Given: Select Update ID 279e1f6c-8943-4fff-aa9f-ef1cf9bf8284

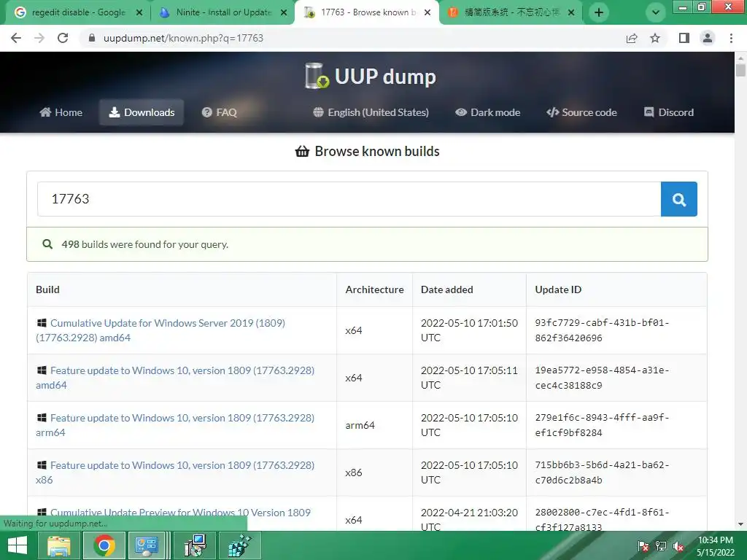Looking at the screenshot, I should point(602,425).
